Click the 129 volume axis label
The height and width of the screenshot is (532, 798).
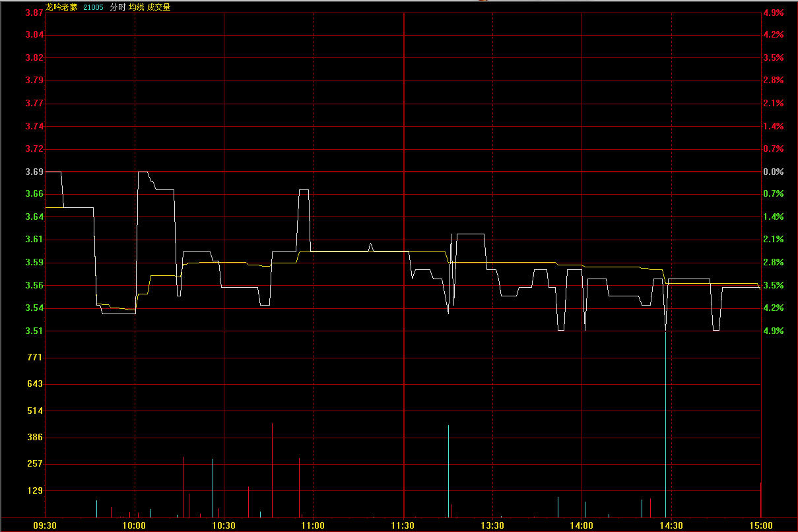pos(34,490)
